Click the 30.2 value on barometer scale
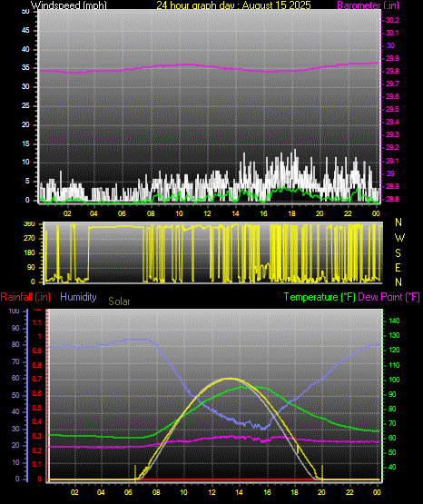The height and width of the screenshot is (504, 423). tap(392, 20)
